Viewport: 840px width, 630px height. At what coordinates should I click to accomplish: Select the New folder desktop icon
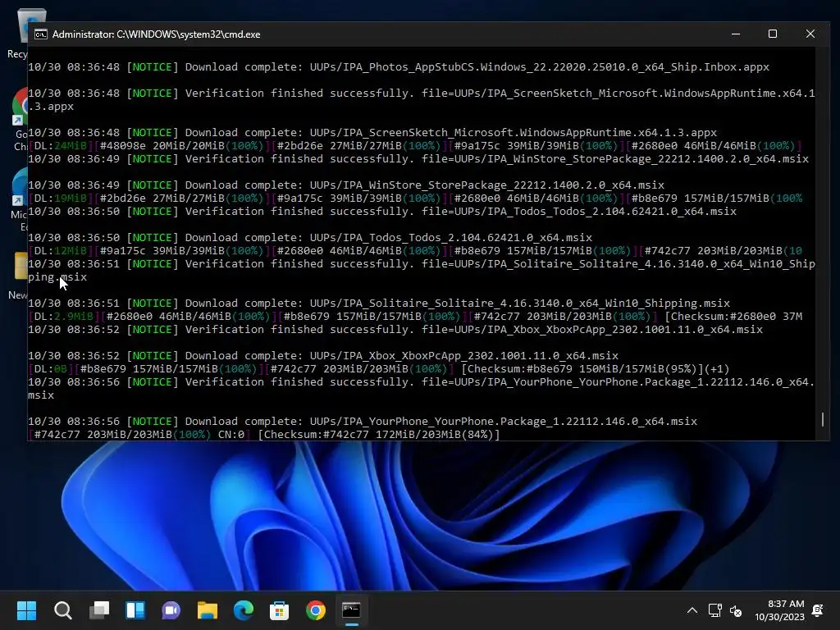coord(20,276)
